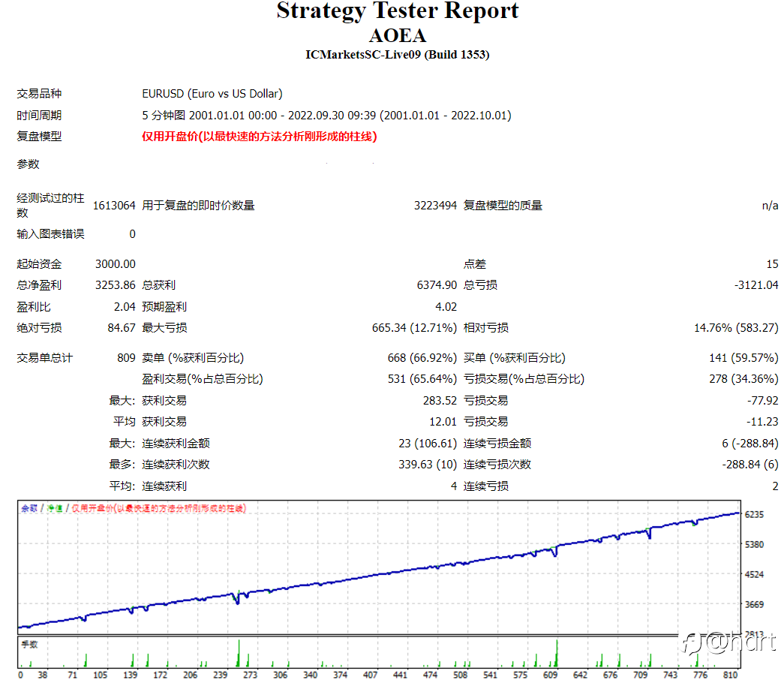
Task: Click the 交易品种 label
Action: [39, 94]
